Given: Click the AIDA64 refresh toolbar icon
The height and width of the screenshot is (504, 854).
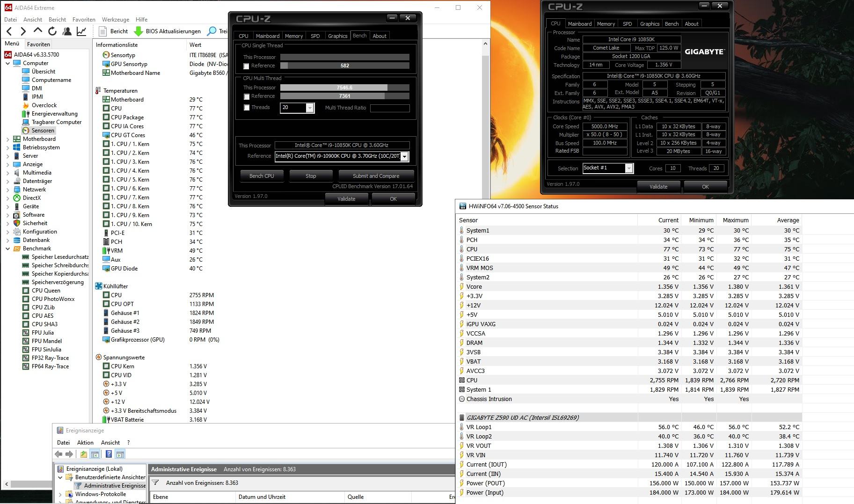Looking at the screenshot, I should [x=52, y=31].
